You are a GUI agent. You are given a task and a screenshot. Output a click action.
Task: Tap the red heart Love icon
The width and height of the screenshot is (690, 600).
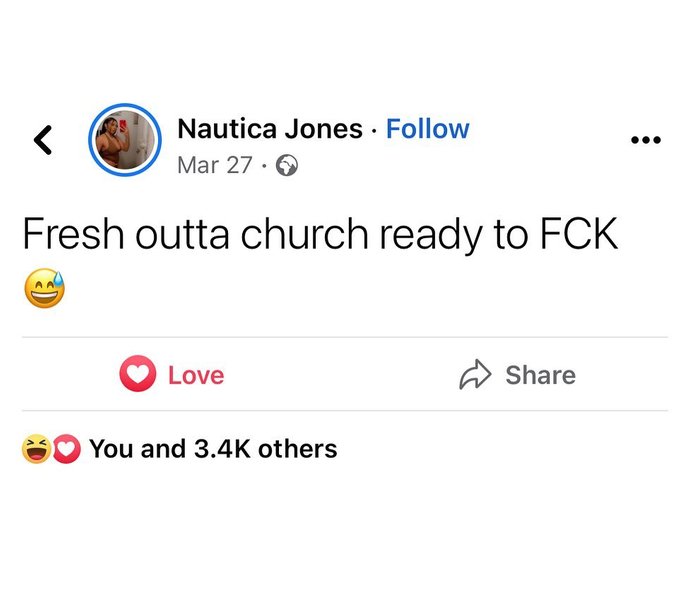pos(137,375)
